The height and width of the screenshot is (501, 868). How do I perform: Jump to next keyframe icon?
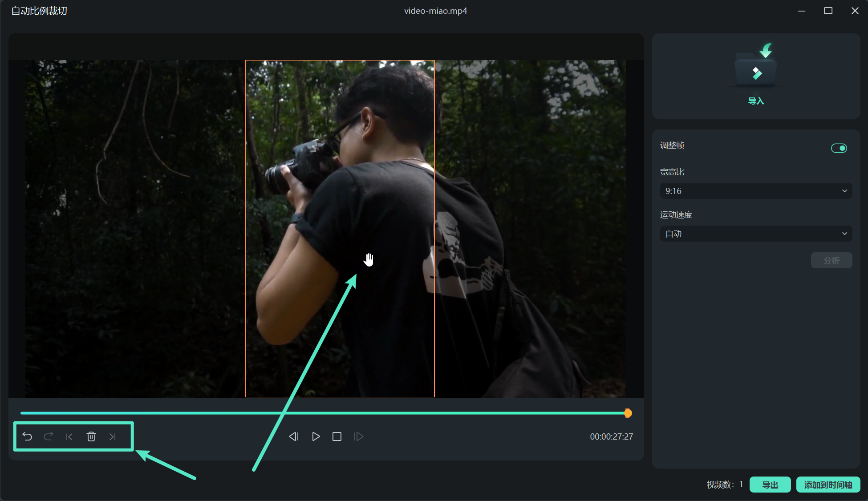112,436
